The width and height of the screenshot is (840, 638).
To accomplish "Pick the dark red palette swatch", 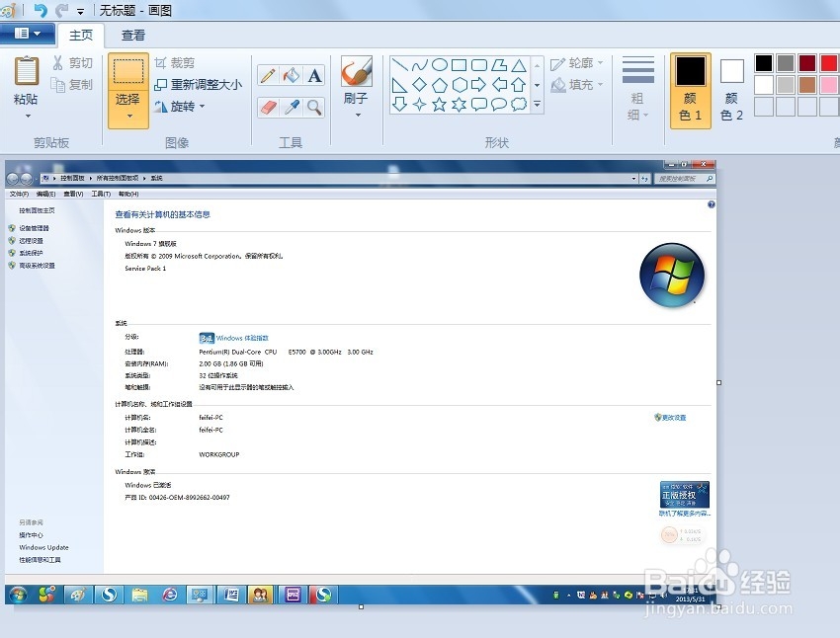I will [806, 63].
